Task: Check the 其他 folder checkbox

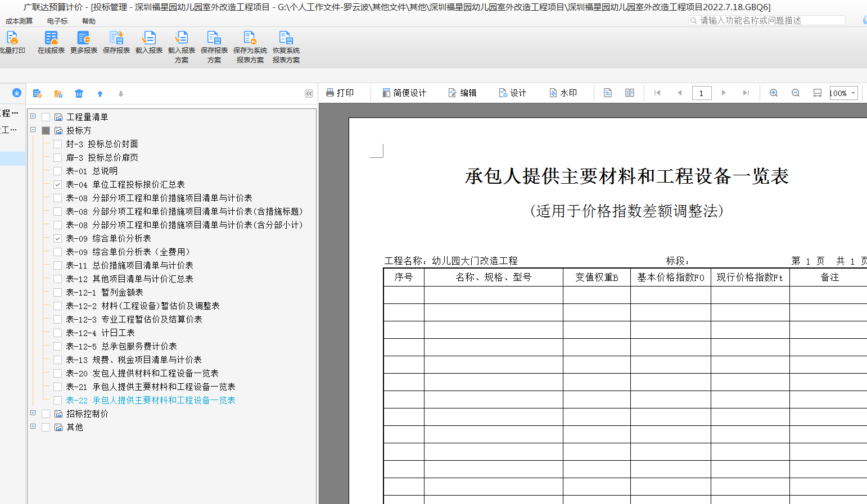Action: pos(46,427)
